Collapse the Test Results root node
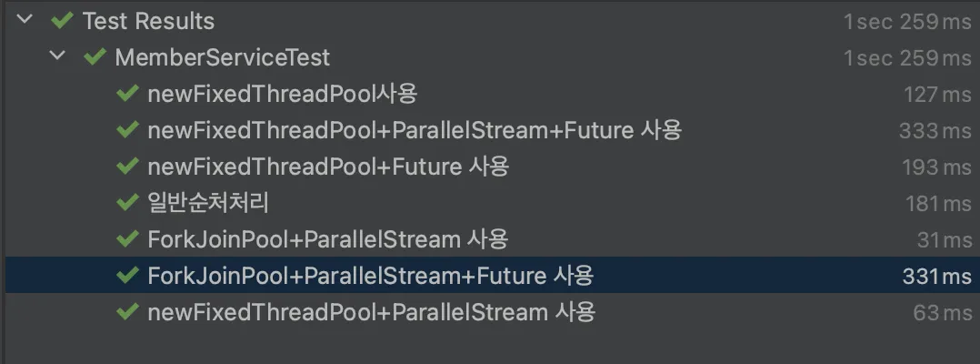The image size is (980, 364). (x=25, y=20)
